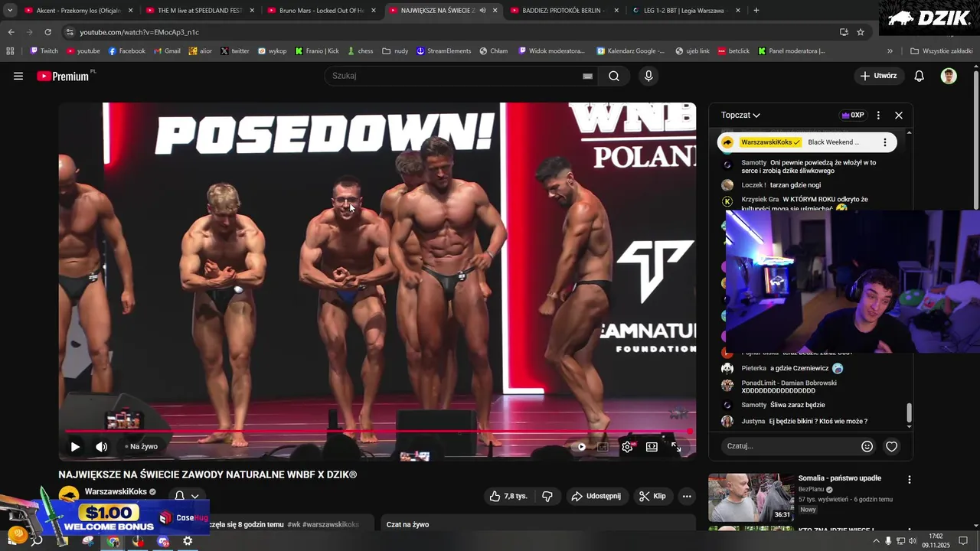Share the video via Udostępnij
This screenshot has width=980, height=551.
tap(596, 496)
